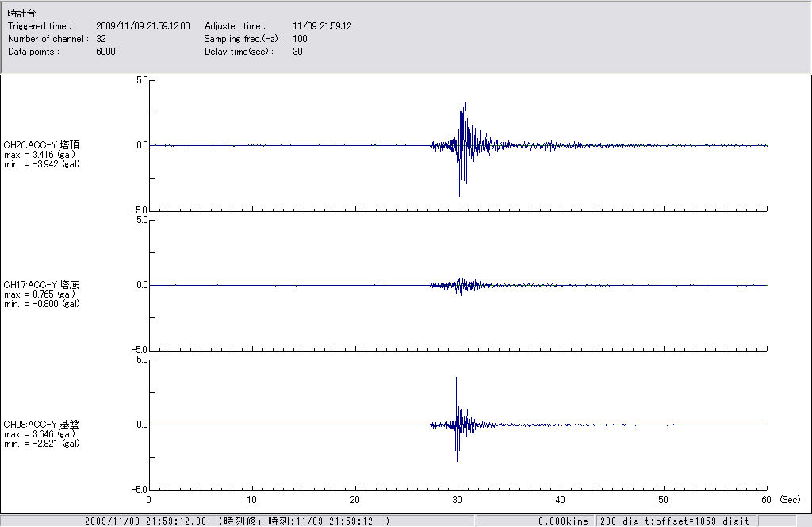
Task: Click the CH26:ACC-Y 塔頂 channel label
Action: point(41,144)
